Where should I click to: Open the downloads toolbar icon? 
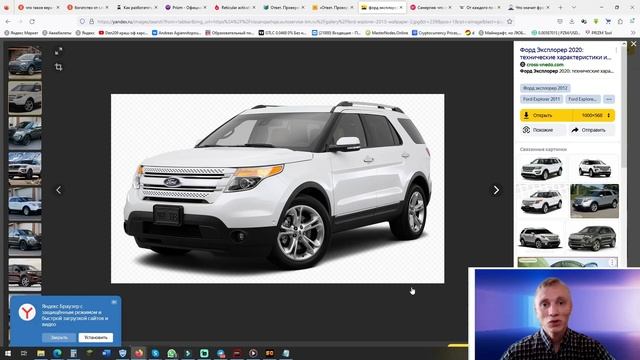click(572, 21)
